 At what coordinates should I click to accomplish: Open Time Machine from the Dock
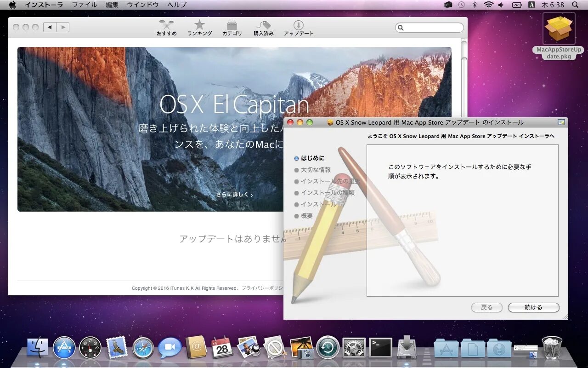[328, 348]
